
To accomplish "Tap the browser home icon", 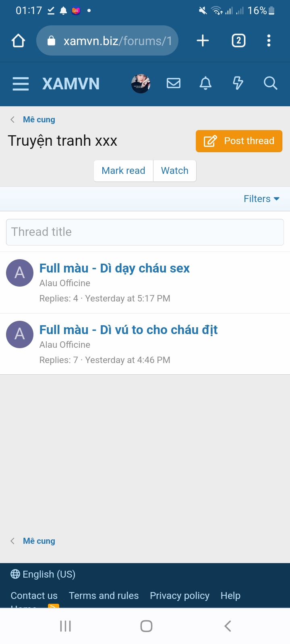I will 19,41.
